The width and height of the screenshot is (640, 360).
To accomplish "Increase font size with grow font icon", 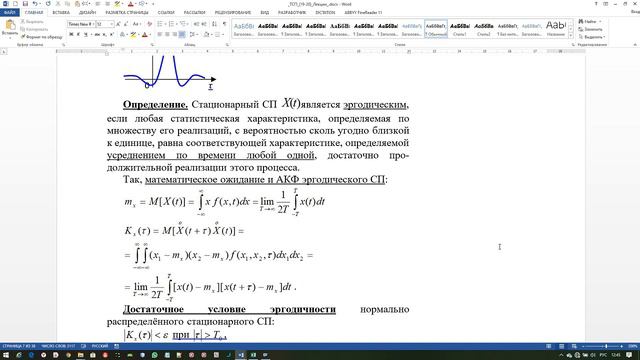I will 119,24.
